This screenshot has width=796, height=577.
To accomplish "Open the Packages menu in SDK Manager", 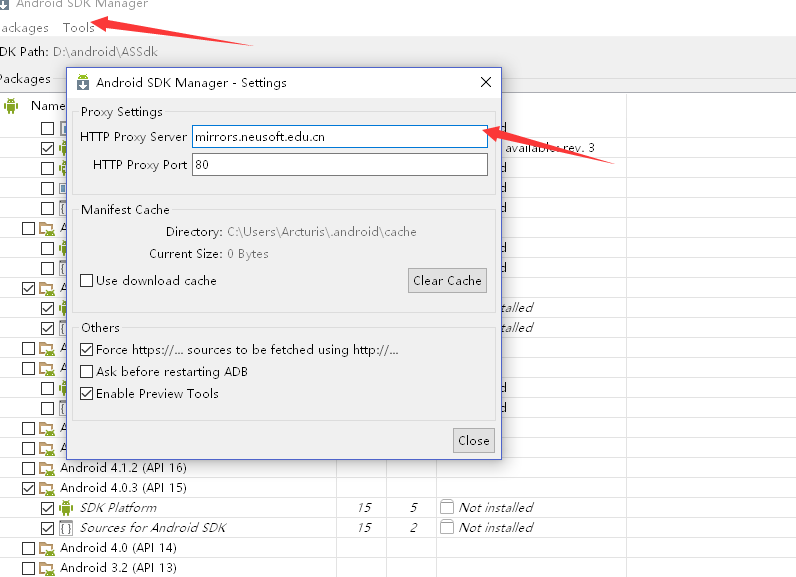I will coord(24,27).
